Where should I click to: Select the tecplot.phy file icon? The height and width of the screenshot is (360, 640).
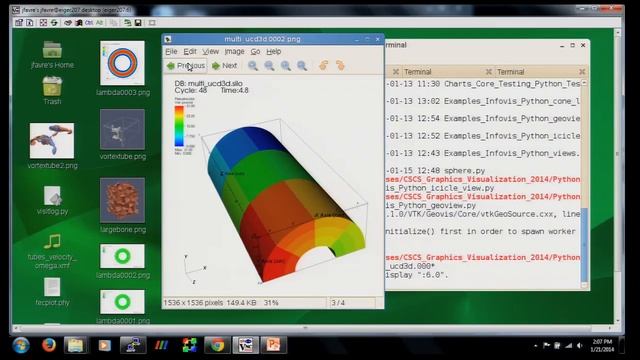[52, 287]
